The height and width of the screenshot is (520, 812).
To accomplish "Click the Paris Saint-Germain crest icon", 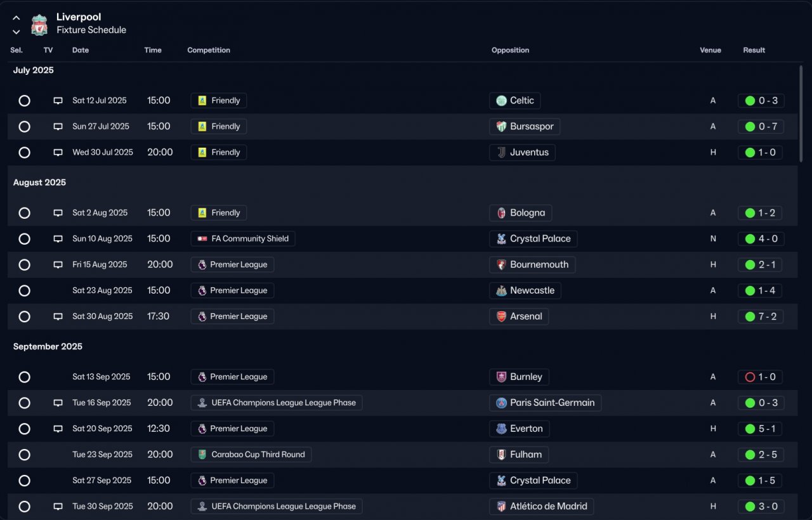I will (x=501, y=403).
